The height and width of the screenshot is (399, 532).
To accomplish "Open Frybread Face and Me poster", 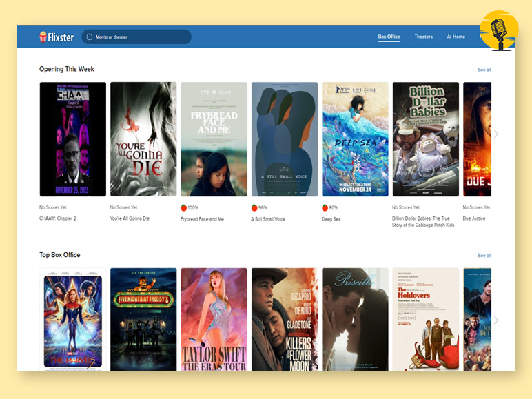I will coord(214,139).
